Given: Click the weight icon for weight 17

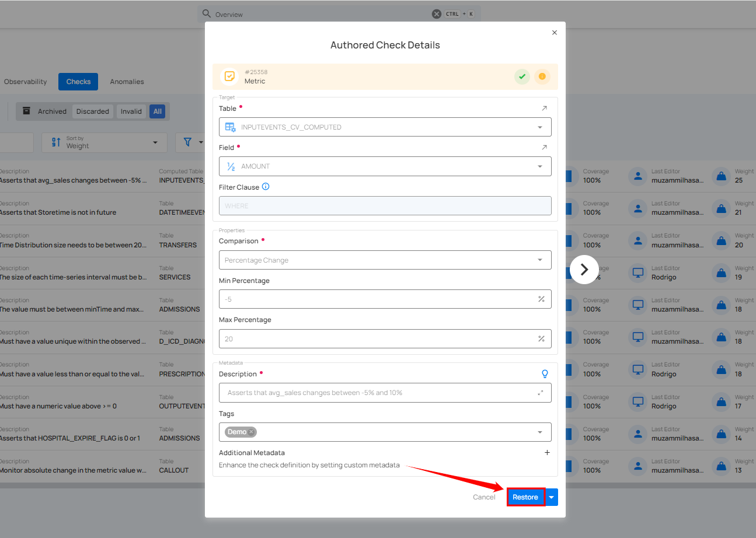Looking at the screenshot, I should click(721, 401).
